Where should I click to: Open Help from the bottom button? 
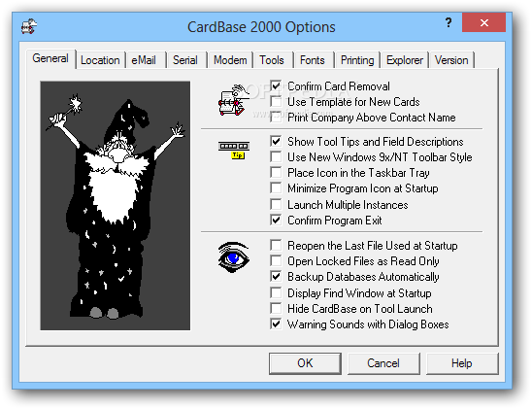pyautogui.click(x=462, y=363)
